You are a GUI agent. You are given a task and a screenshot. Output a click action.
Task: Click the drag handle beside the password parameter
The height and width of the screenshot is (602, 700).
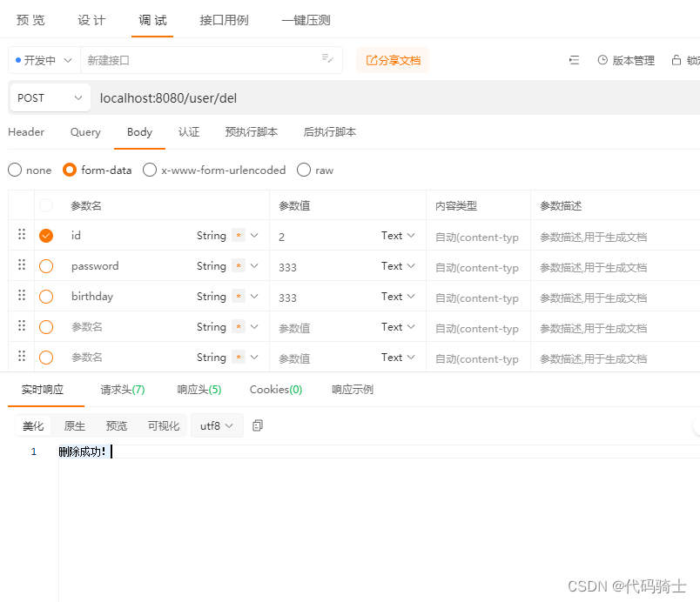(x=21, y=266)
